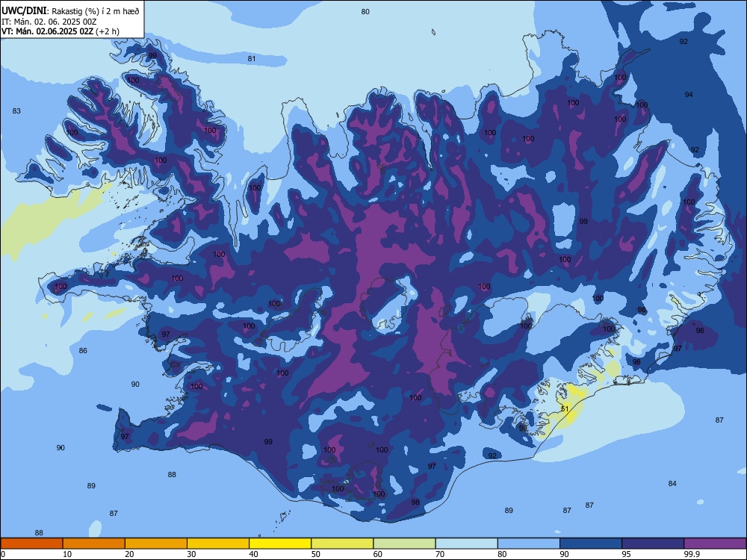Click the '81' humidity value on the map
747x560 pixels.
point(252,58)
